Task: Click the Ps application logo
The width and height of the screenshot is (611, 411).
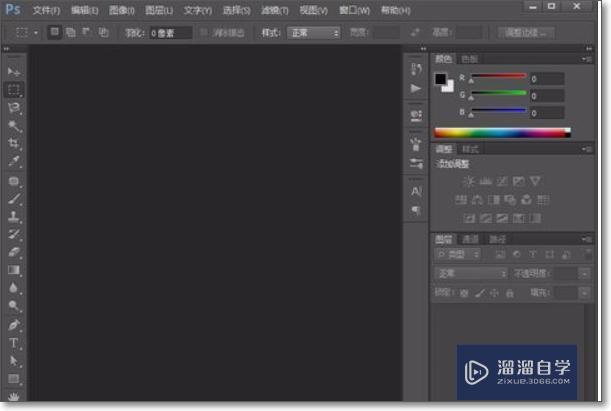Action: pos(13,9)
